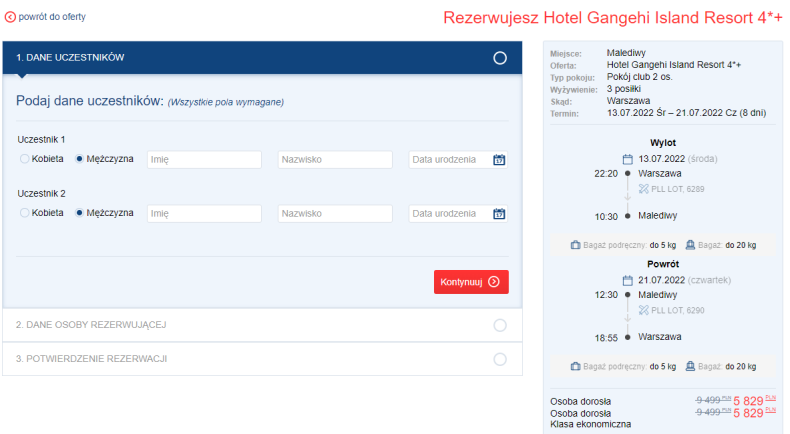This screenshot has width=790, height=434.
Task: Focus the Nazwisko field for Uczestnik 2
Action: click(335, 213)
